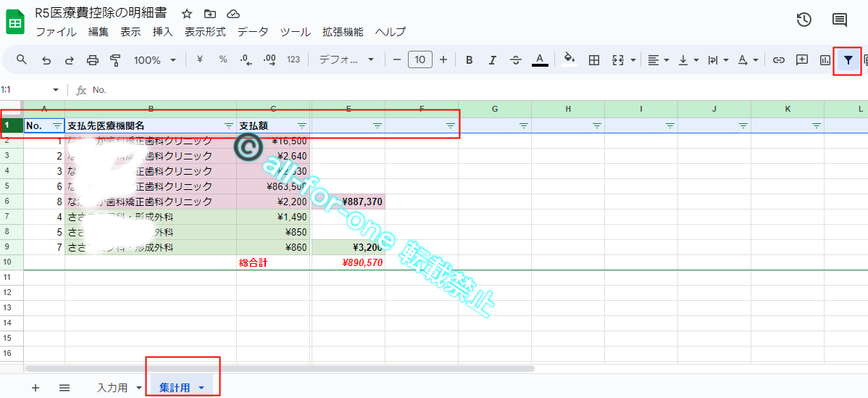Open merge cells options arrow
Image resolution: width=868 pixels, height=398 pixels.
(x=633, y=60)
